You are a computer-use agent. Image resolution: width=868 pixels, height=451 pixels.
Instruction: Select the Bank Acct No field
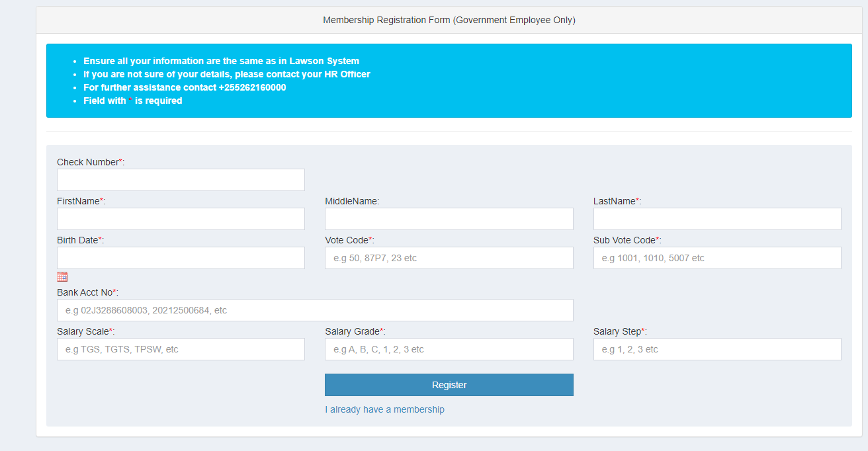[316, 309]
